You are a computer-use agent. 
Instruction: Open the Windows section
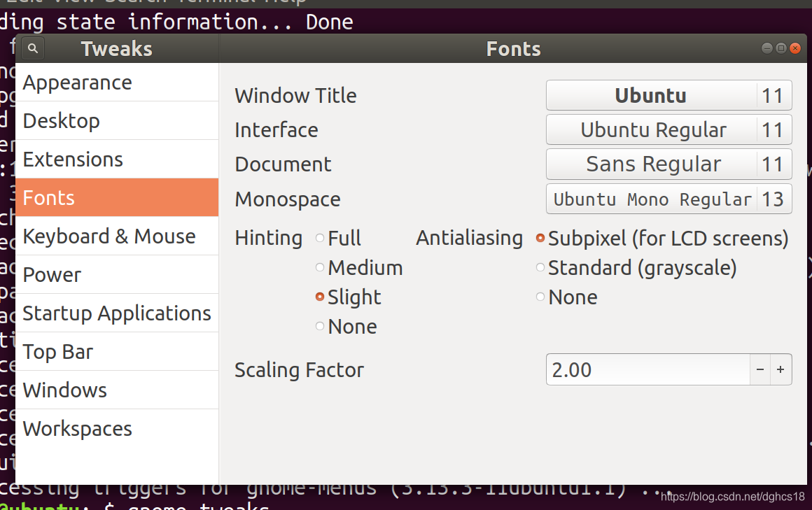(117, 390)
